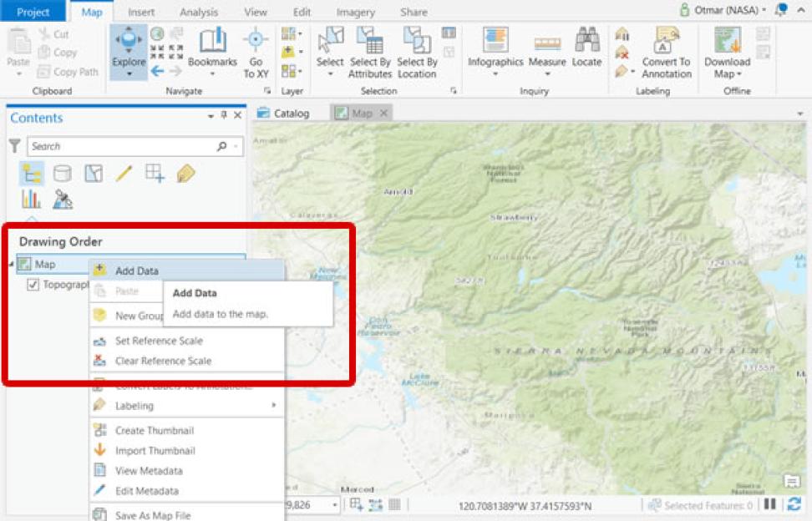Toggle the Topographic layer checkbox

(33, 285)
